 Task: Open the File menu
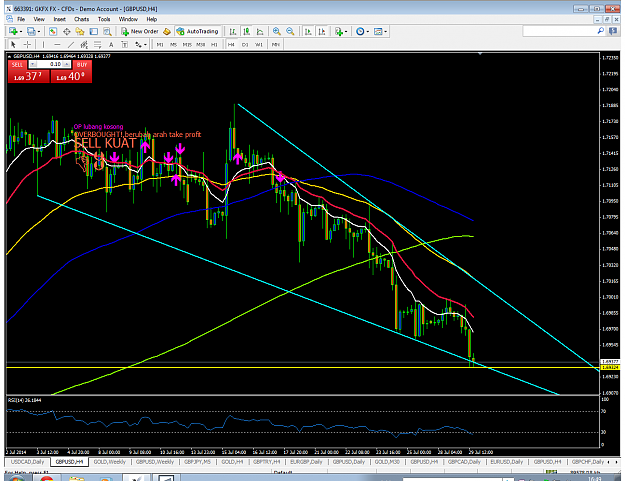coord(21,19)
